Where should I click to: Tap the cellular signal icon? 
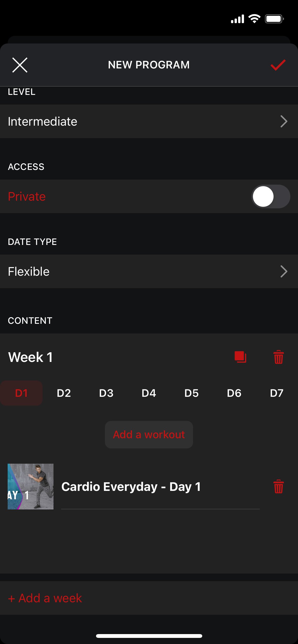237,19
